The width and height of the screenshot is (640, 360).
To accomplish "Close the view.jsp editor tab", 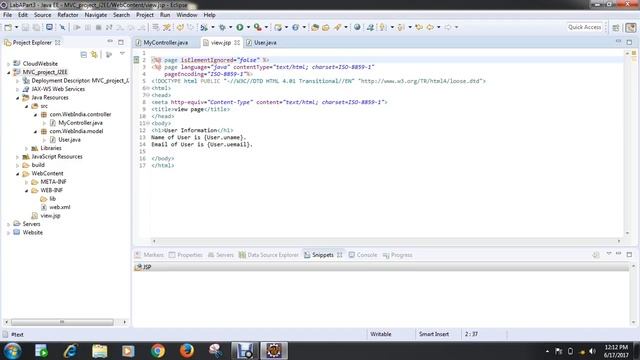I will (x=237, y=42).
